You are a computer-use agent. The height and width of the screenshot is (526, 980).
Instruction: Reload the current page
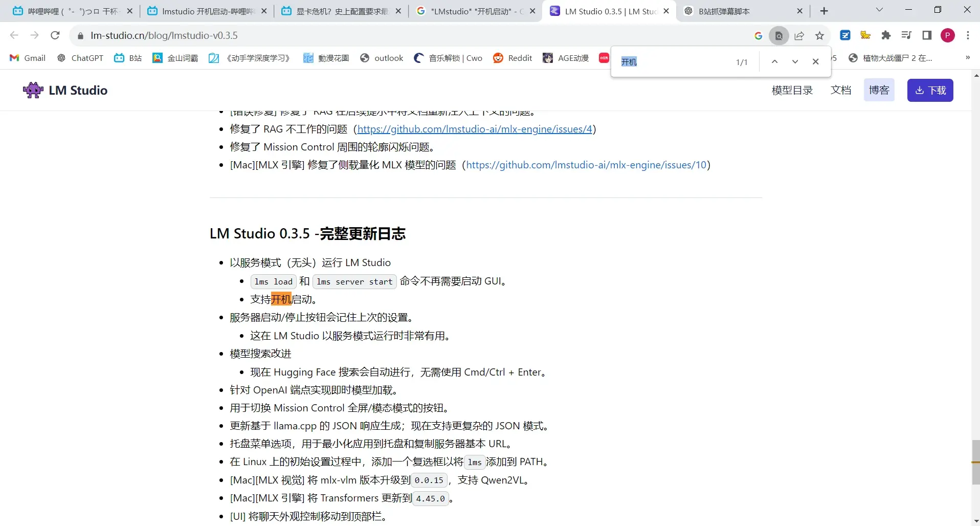[55, 35]
